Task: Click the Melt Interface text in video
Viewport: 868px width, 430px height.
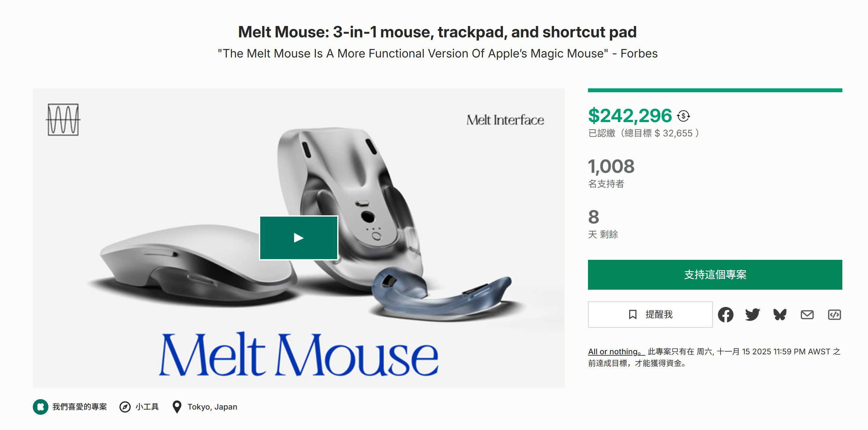Action: click(x=505, y=120)
